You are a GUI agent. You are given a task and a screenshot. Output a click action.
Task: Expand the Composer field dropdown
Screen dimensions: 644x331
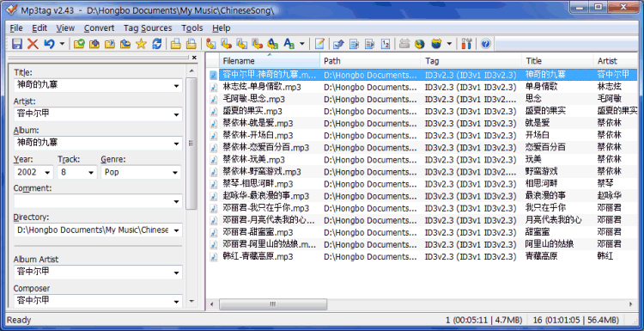pyautogui.click(x=176, y=302)
